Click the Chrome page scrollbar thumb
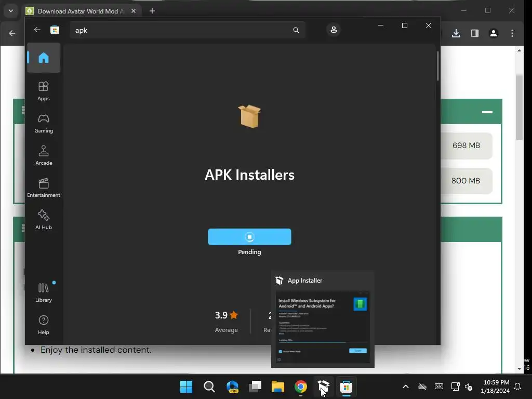The width and height of the screenshot is (532, 399). [x=519, y=107]
